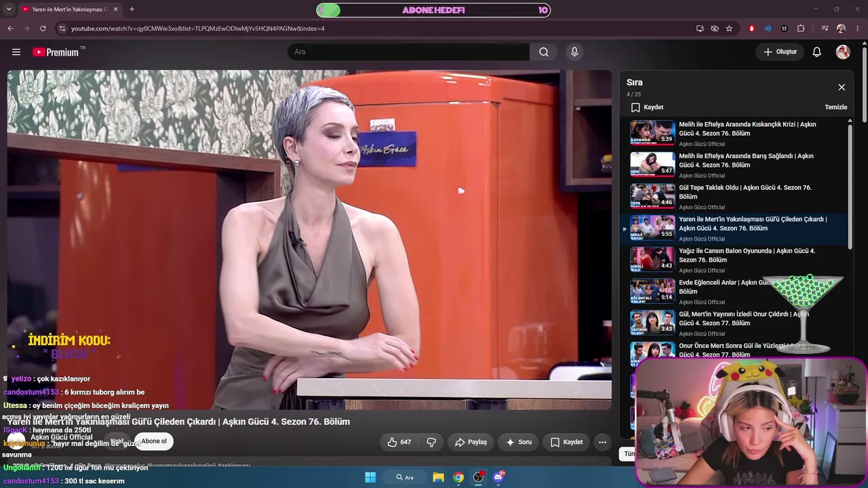The image size is (868, 488).
Task: Open the notifications bell
Action: [x=817, y=52]
